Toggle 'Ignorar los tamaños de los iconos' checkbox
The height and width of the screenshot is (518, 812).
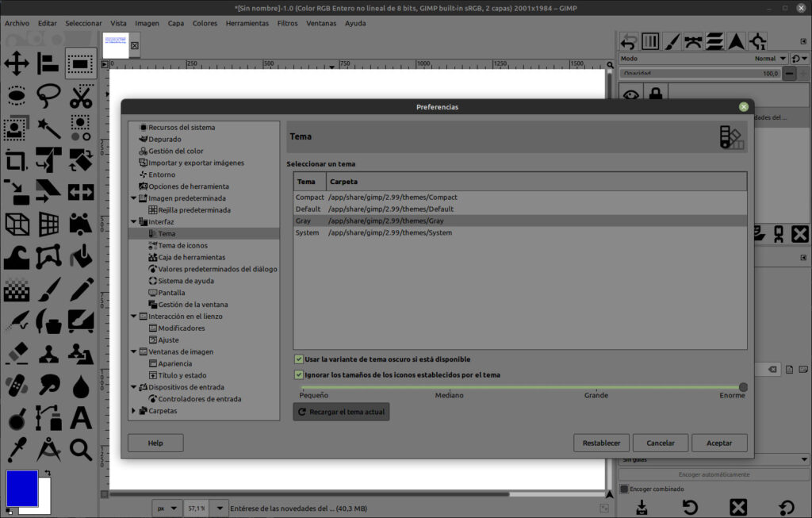pyautogui.click(x=299, y=374)
